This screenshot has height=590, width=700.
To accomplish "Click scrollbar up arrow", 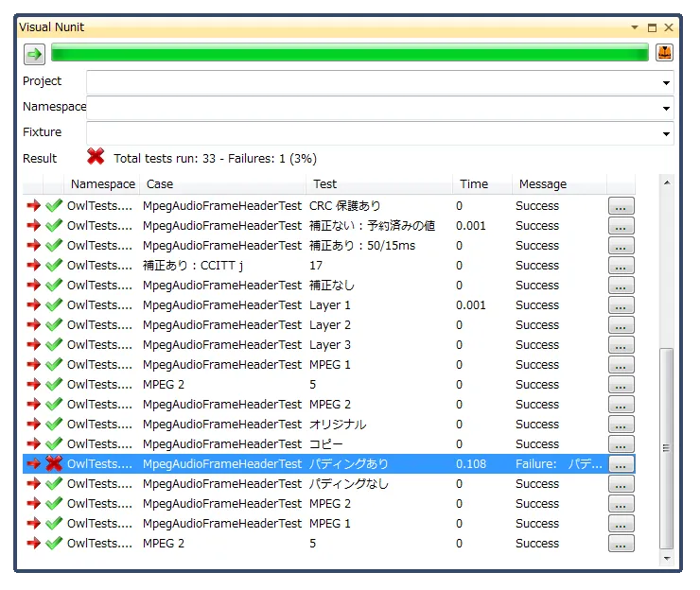I will [667, 182].
